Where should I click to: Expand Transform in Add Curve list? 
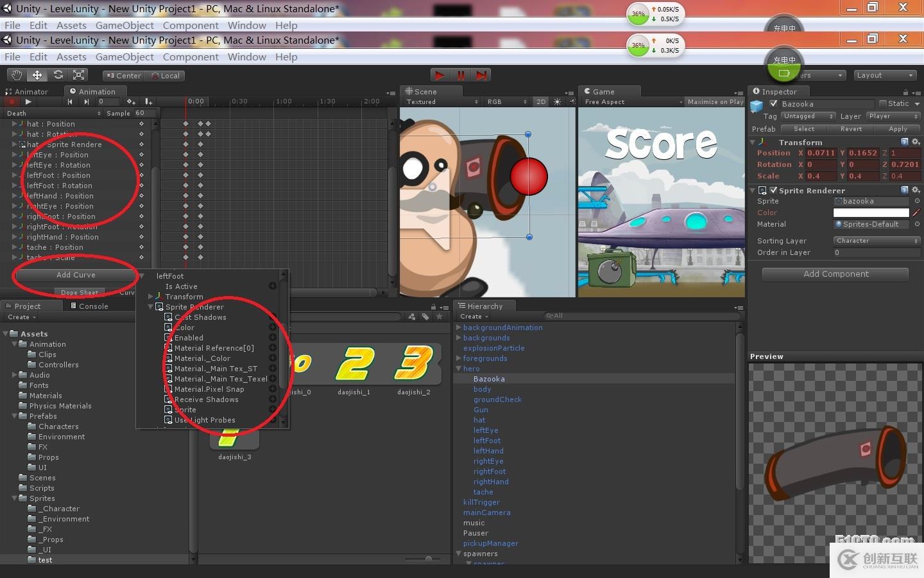151,297
